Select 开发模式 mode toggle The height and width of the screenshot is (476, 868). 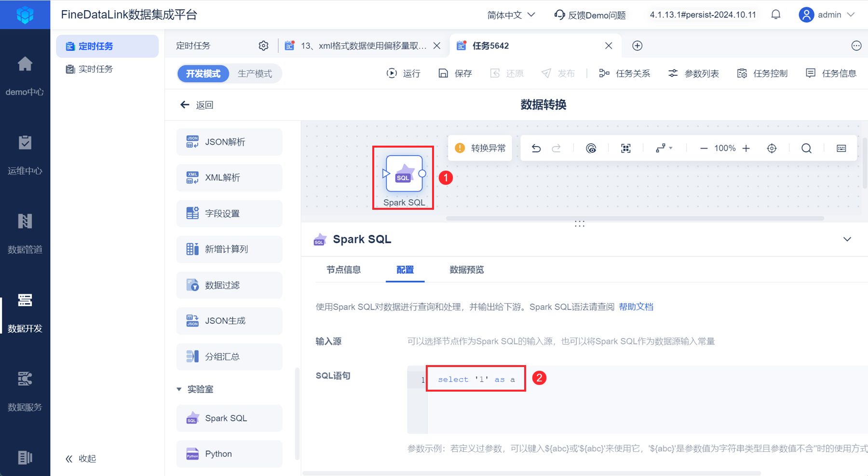click(x=203, y=74)
